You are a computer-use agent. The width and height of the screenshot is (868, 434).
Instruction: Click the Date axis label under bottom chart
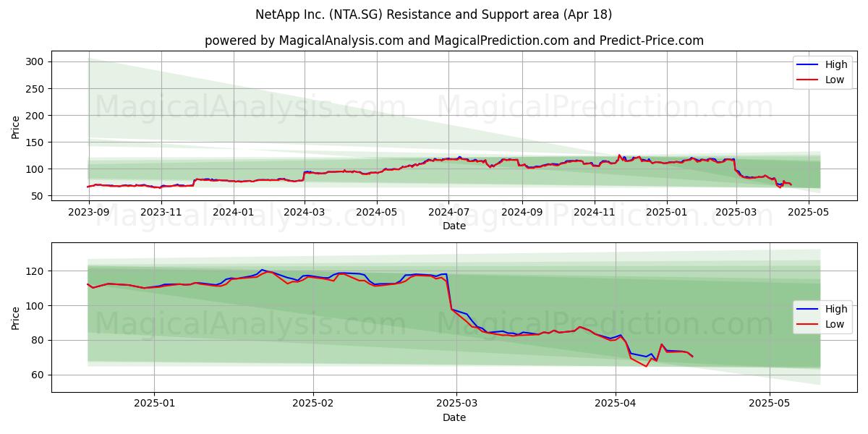(x=454, y=417)
